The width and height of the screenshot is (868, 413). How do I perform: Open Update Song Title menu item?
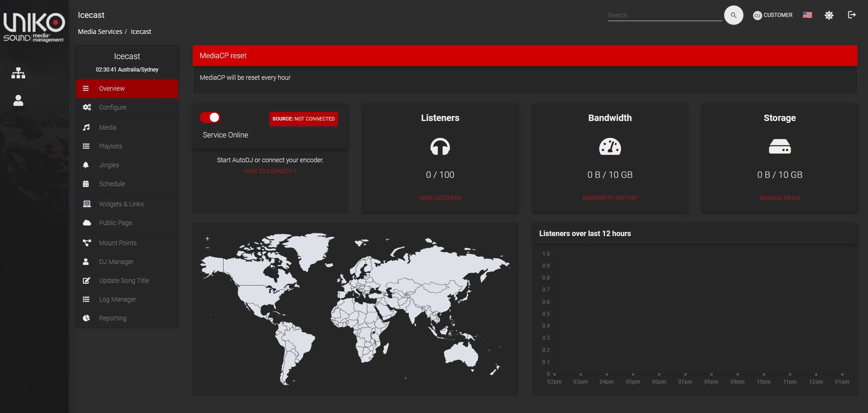click(x=127, y=281)
